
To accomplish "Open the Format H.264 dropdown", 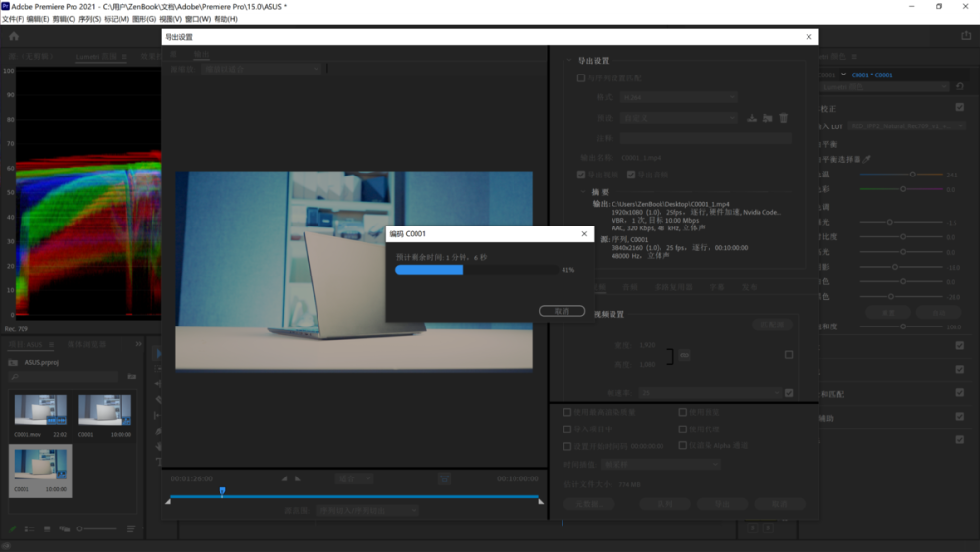I will pyautogui.click(x=679, y=97).
